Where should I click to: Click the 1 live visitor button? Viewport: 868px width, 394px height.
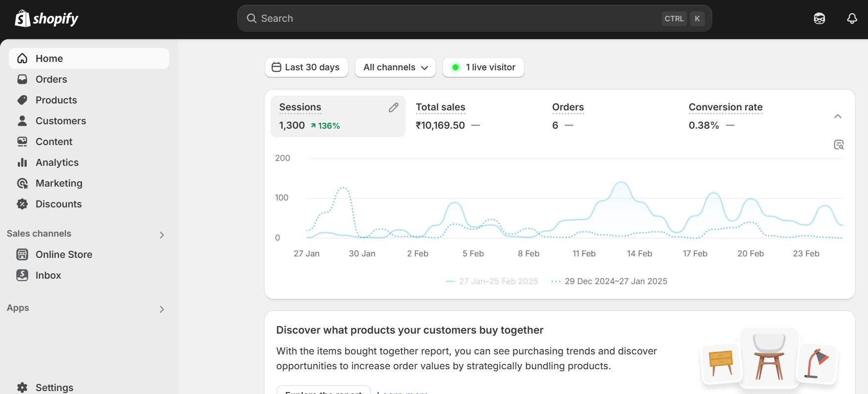(x=483, y=67)
